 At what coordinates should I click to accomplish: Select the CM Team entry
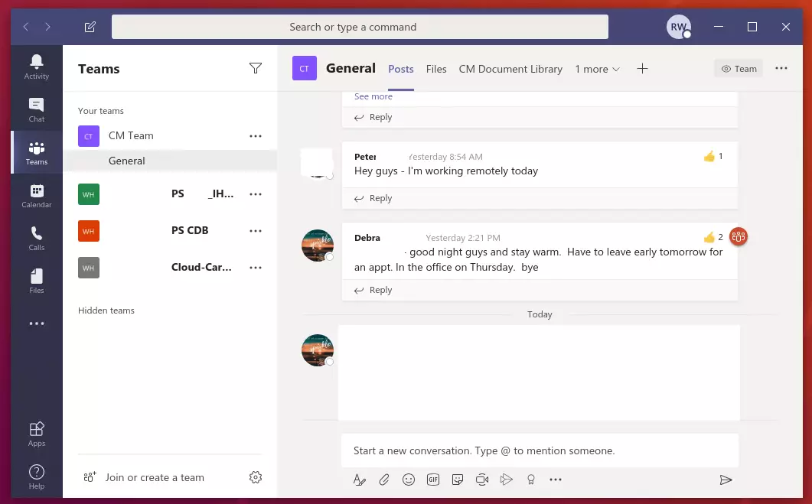pyautogui.click(x=170, y=136)
